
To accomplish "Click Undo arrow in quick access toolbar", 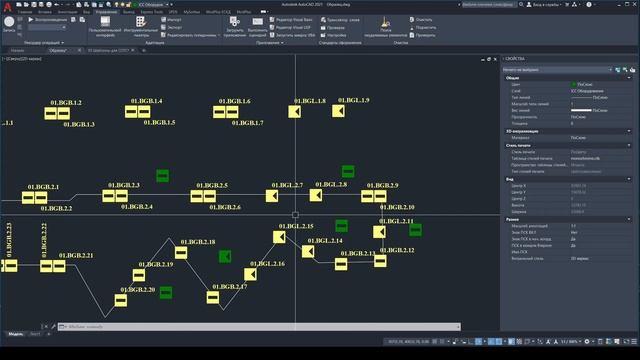I will click(x=57, y=4).
